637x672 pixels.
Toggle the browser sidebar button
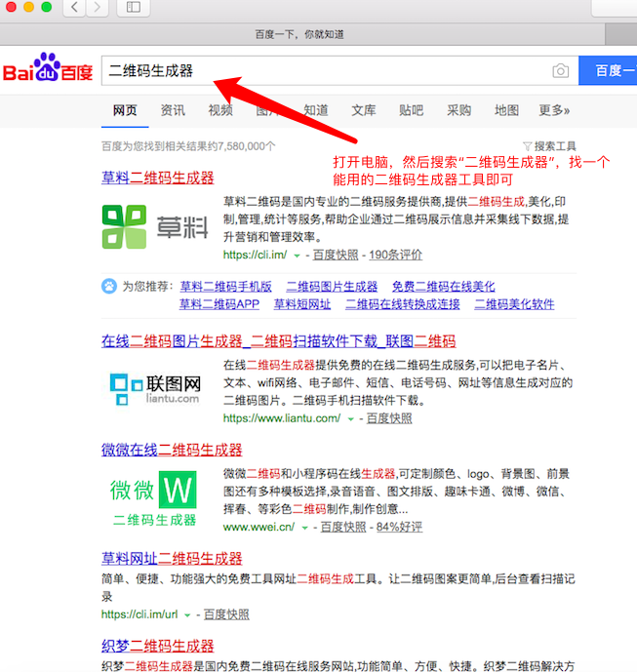pyautogui.click(x=134, y=7)
